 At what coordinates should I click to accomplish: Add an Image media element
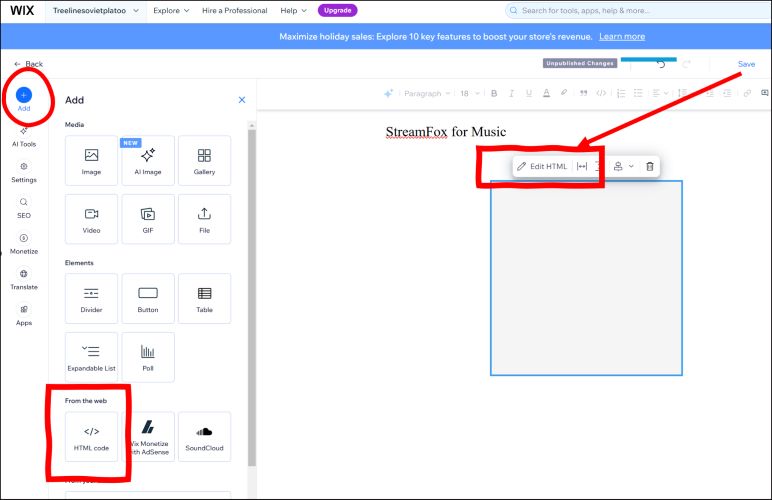[x=91, y=161]
